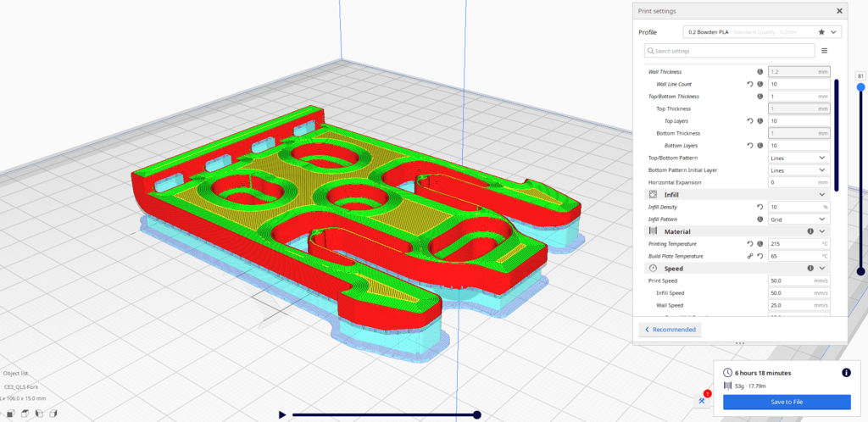Click the Printing Temperature formula icon
This screenshot has width=868, height=422.
coord(760,244)
